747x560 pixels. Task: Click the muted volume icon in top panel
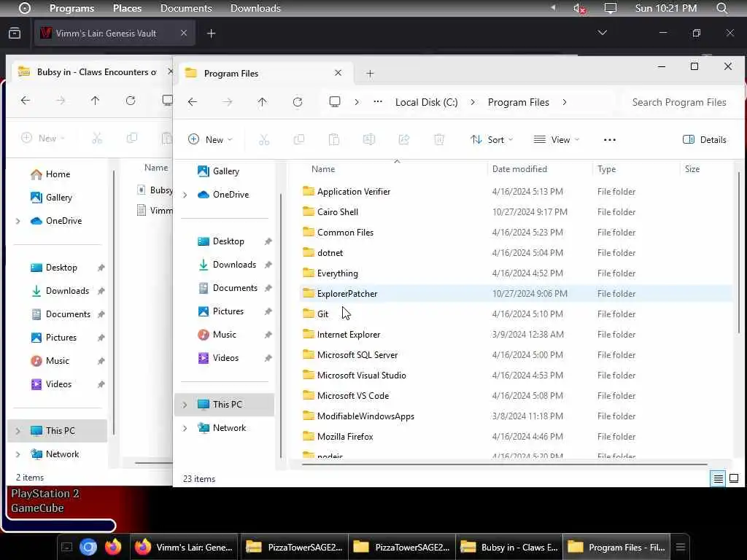tap(578, 8)
